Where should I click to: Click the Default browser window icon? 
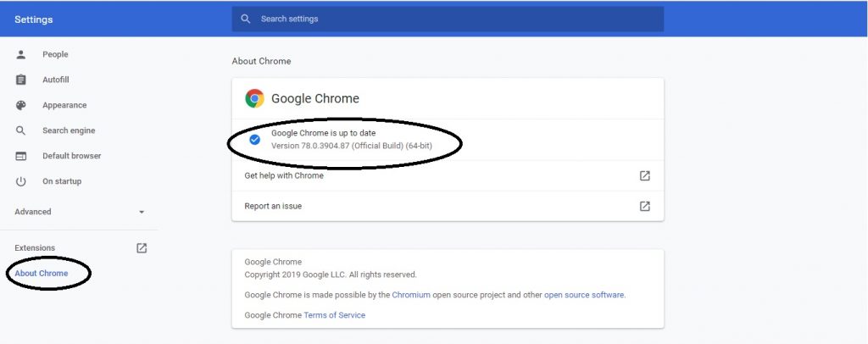(20, 156)
